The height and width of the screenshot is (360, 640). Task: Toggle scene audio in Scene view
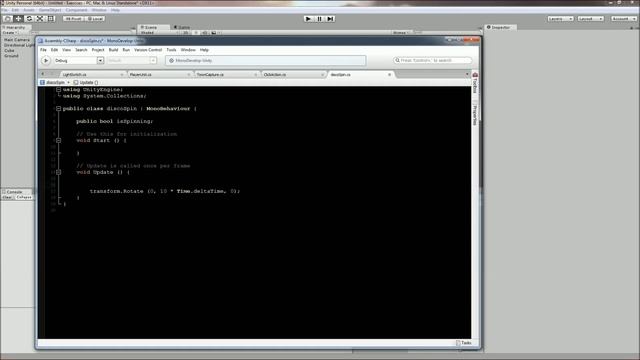pos(205,33)
